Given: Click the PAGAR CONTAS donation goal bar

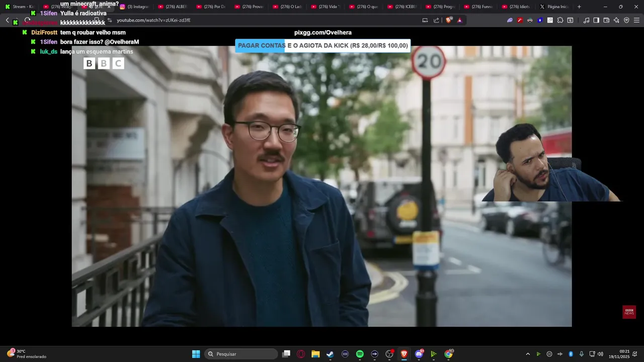Looking at the screenshot, I should coord(323,46).
